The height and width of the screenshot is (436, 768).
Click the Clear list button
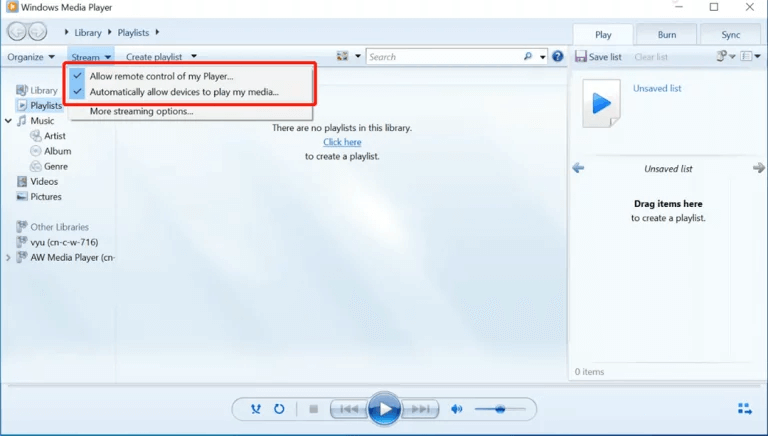click(x=651, y=57)
